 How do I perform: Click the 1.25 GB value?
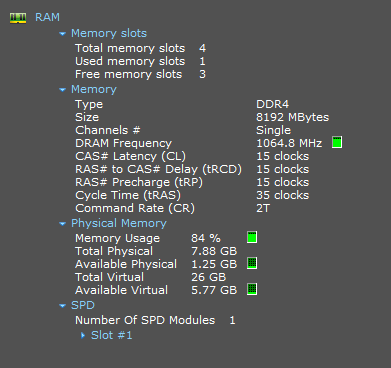(214, 264)
